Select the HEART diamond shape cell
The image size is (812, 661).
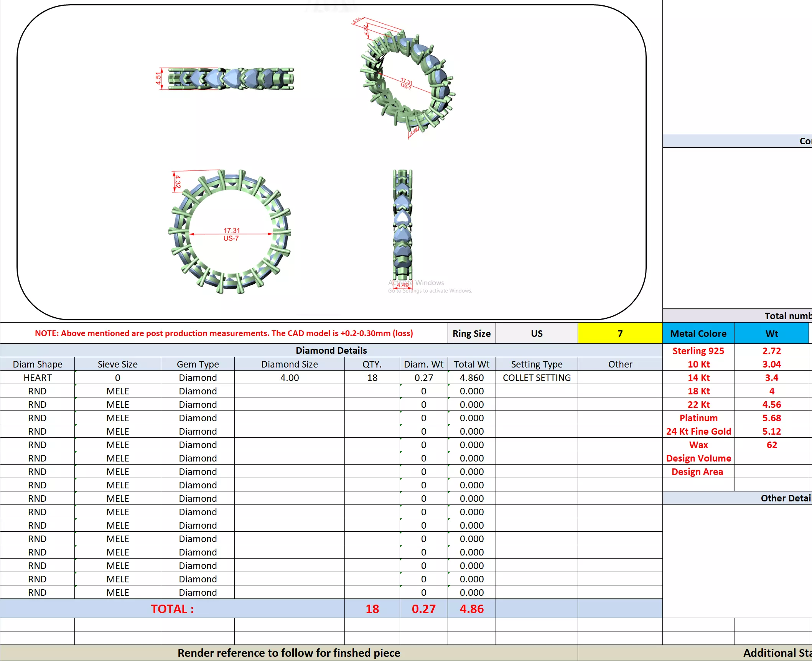[x=37, y=377]
